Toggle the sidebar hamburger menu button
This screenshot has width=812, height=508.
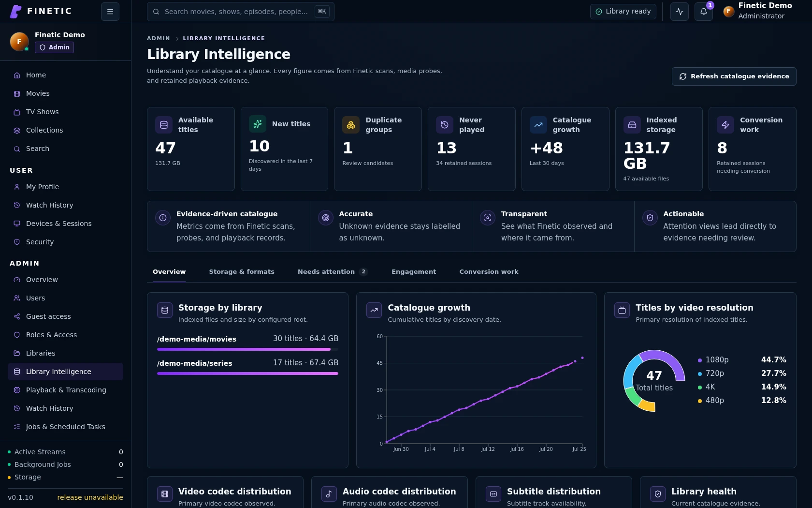click(x=110, y=12)
